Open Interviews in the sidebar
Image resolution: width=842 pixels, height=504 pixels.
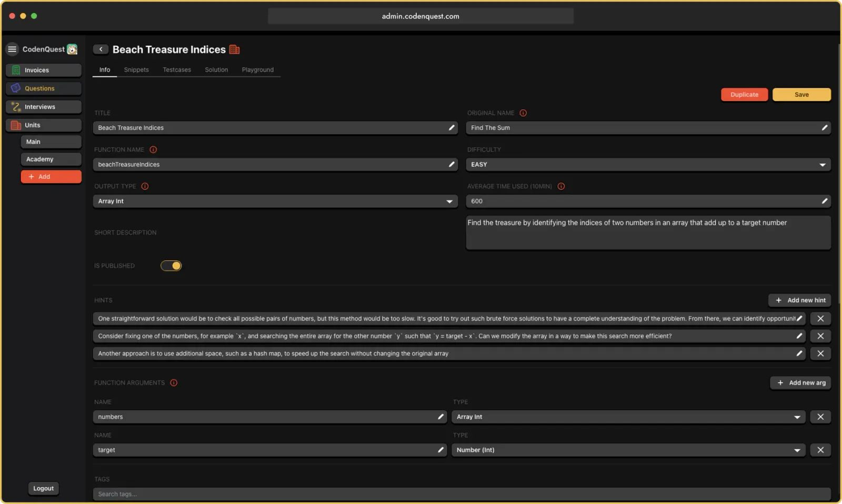point(44,107)
